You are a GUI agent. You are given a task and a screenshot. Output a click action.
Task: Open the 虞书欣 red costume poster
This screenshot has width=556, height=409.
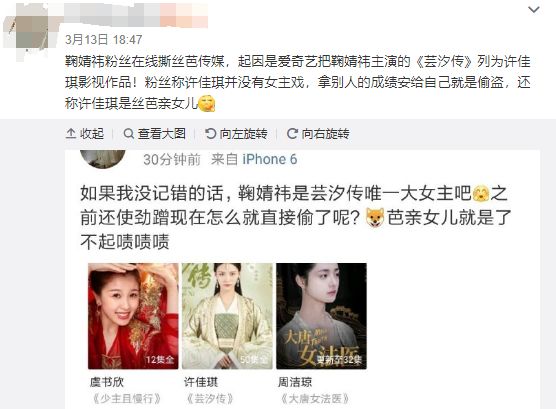pyautogui.click(x=133, y=316)
